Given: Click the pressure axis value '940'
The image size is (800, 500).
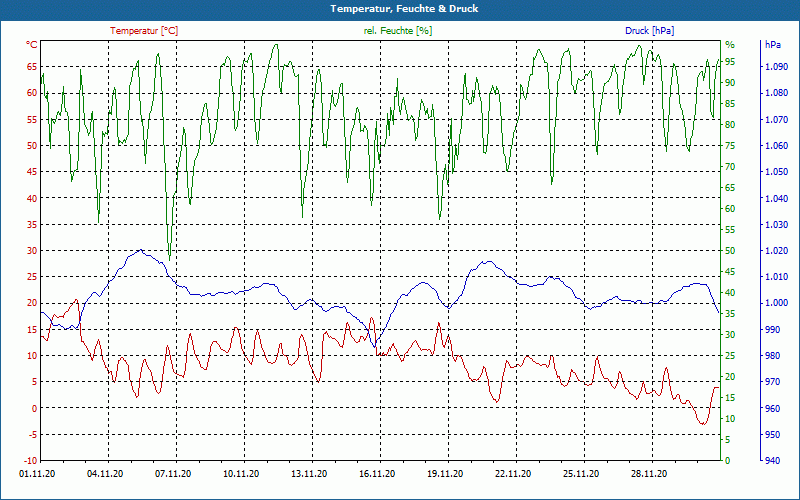Looking at the screenshot, I should coord(772,461).
